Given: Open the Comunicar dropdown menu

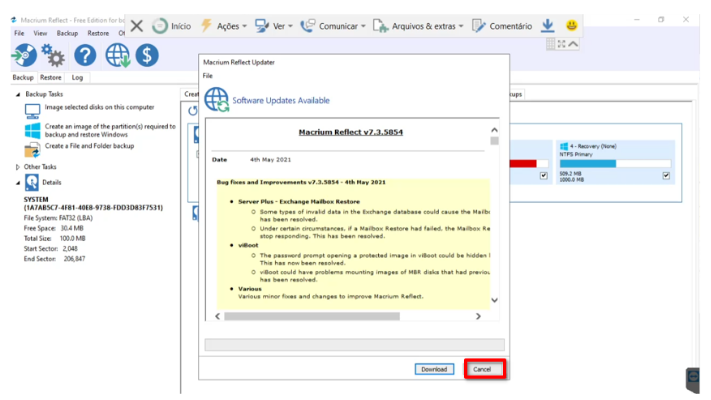Looking at the screenshot, I should pyautogui.click(x=332, y=26).
